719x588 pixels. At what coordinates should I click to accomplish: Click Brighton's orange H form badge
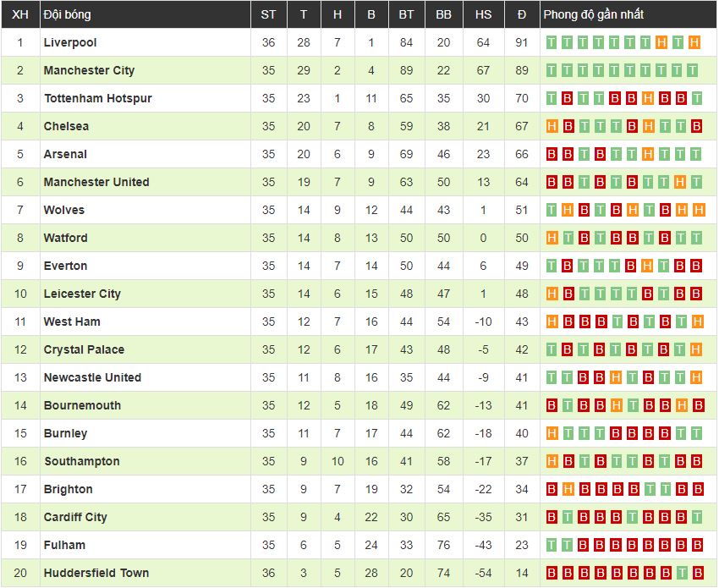(x=568, y=489)
